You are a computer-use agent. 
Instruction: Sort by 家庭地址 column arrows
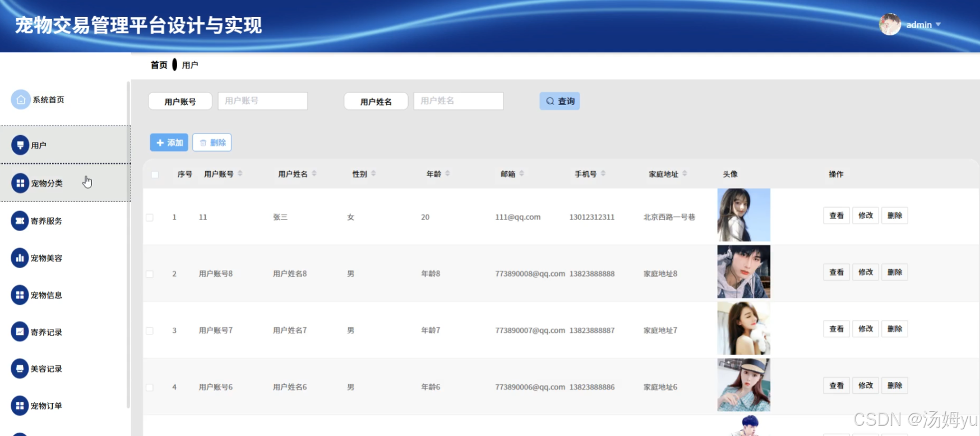tap(685, 173)
